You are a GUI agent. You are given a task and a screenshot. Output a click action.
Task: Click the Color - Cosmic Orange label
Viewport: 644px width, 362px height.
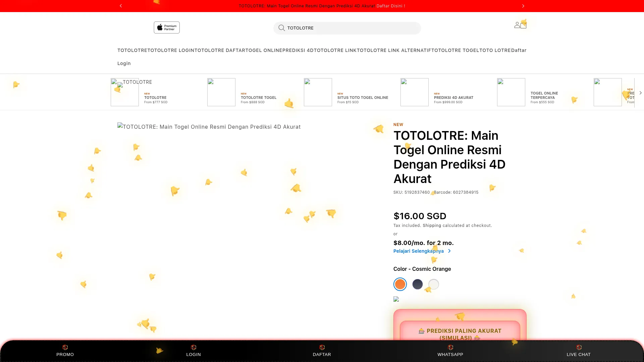[422, 269]
